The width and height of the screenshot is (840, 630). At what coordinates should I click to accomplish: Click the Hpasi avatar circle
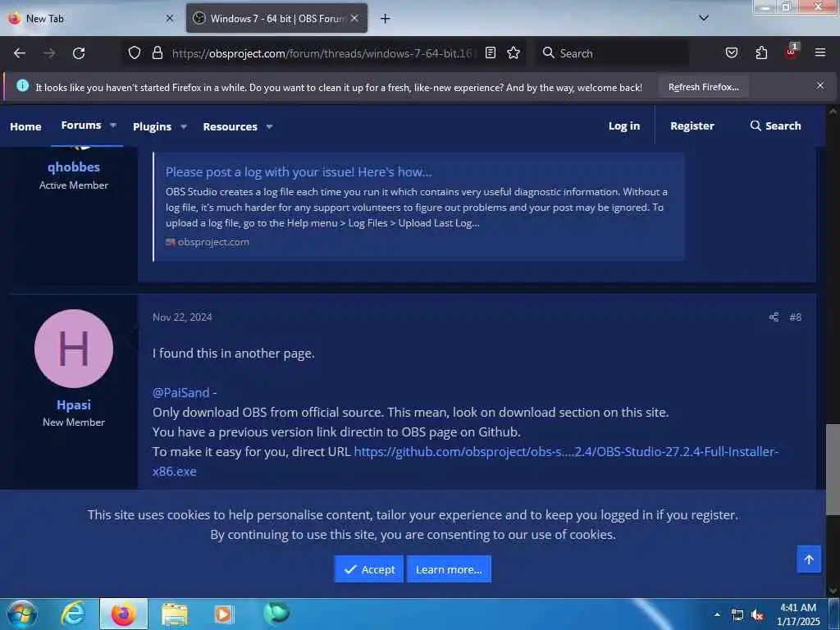(74, 349)
